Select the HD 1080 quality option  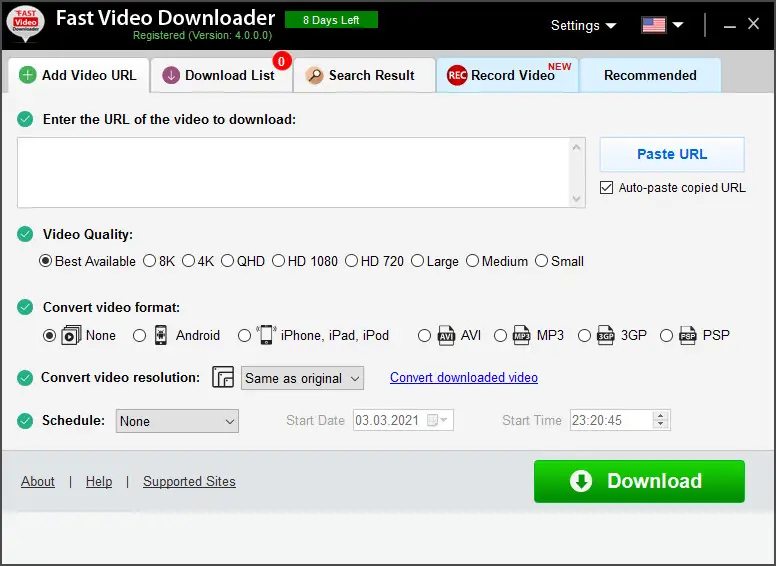[279, 261]
